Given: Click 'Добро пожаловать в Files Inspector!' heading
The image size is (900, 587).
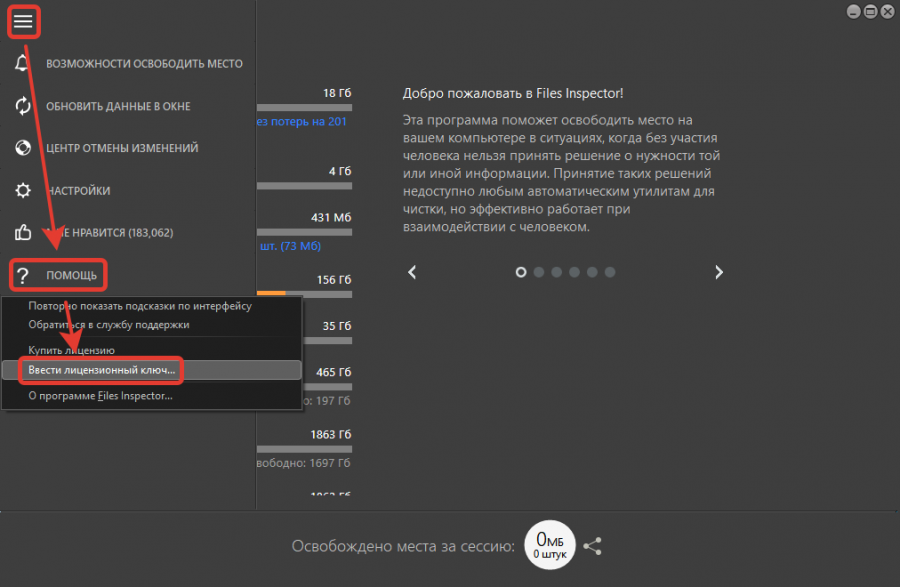Looking at the screenshot, I should click(x=513, y=94).
